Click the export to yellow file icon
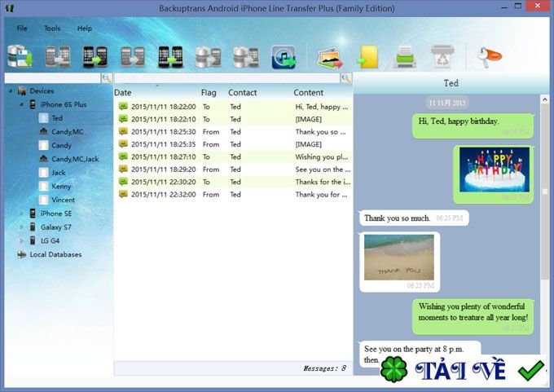The width and height of the screenshot is (554, 392). [367, 56]
